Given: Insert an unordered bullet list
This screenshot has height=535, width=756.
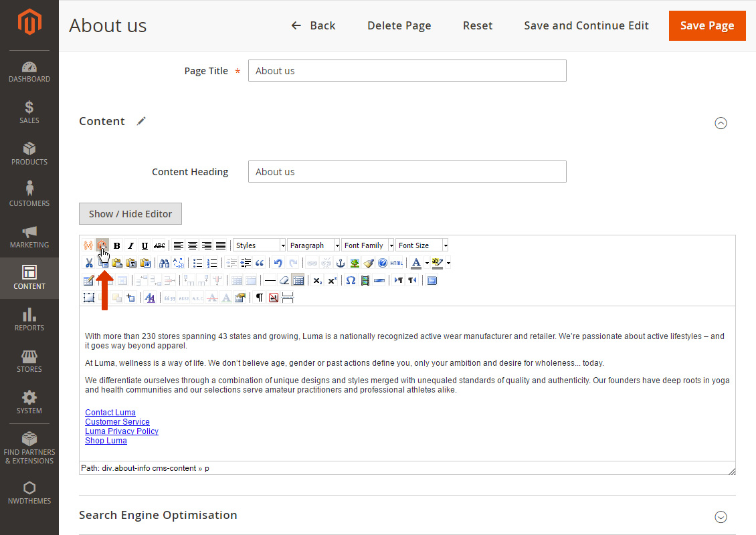Looking at the screenshot, I should point(197,263).
